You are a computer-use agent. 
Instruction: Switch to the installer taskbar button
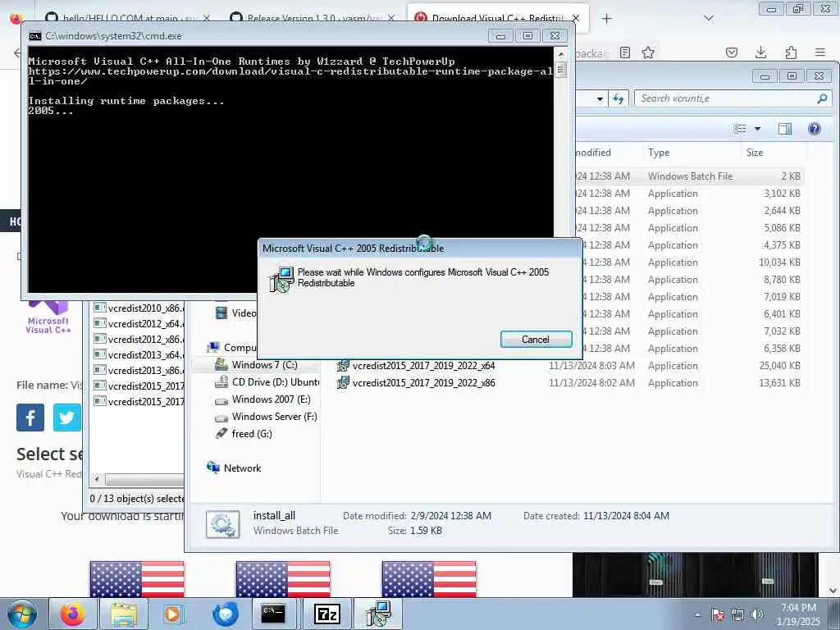(x=377, y=614)
